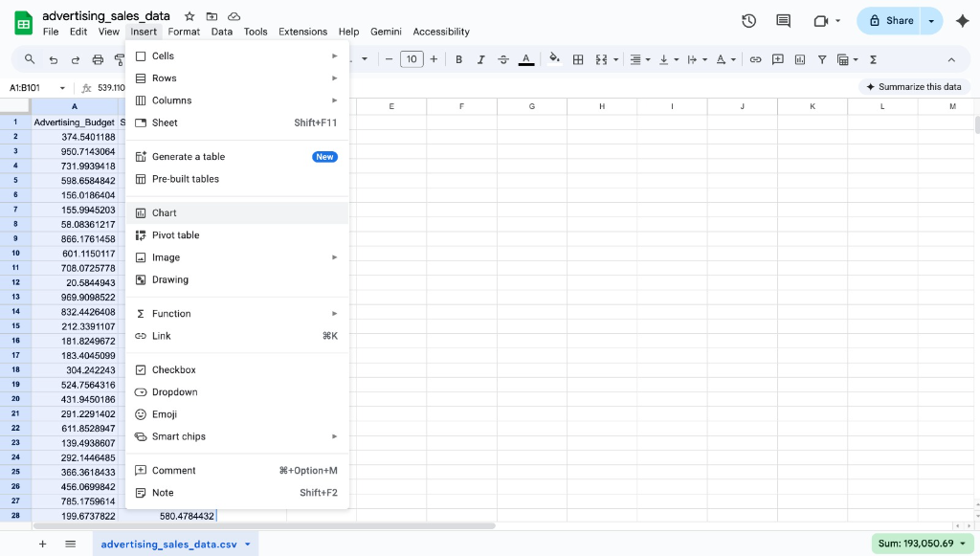Open the comment history icon
This screenshot has height=556, width=980.
[785, 19]
